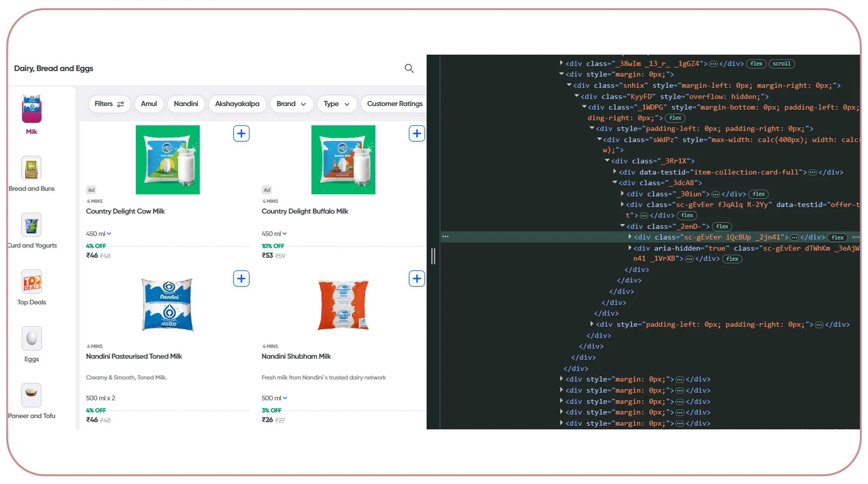Click the '3% OFF' discount label
This screenshot has width=868, height=484.
(x=271, y=410)
